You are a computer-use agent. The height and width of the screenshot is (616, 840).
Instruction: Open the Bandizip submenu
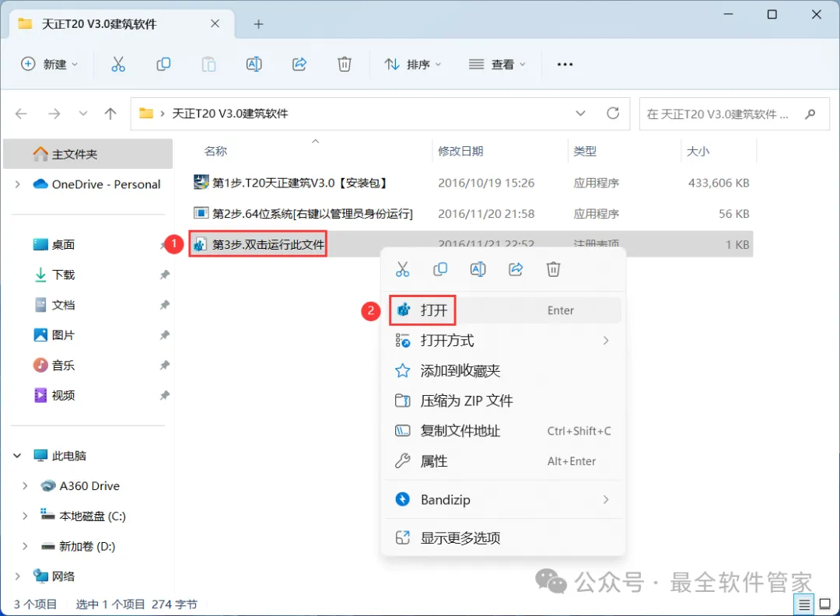[x=502, y=500]
